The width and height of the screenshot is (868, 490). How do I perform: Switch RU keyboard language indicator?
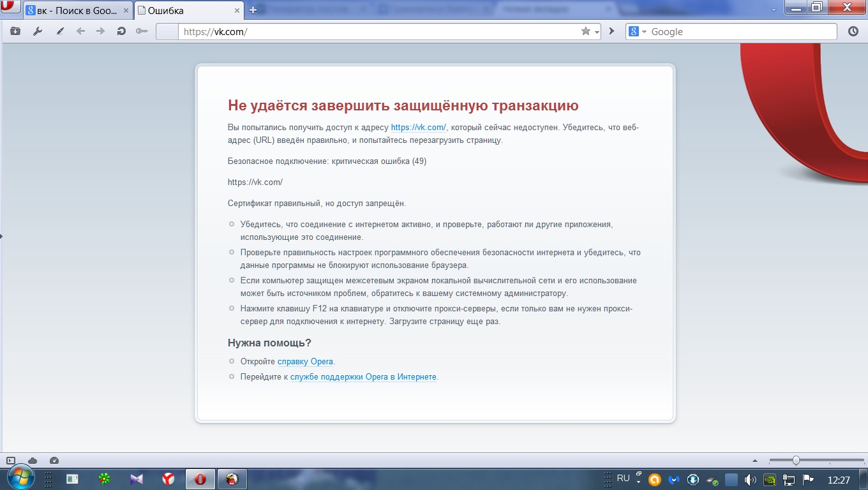(x=623, y=478)
